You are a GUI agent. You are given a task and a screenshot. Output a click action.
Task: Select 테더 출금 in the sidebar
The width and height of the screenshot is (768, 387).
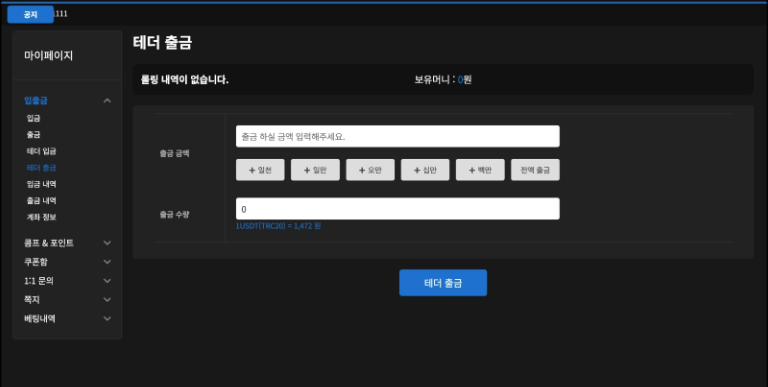(x=41, y=168)
